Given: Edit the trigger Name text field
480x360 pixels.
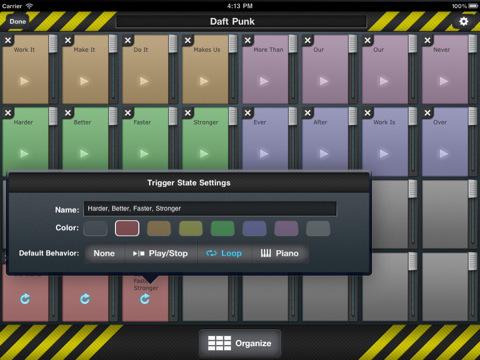Looking at the screenshot, I should pyautogui.click(x=210, y=209).
